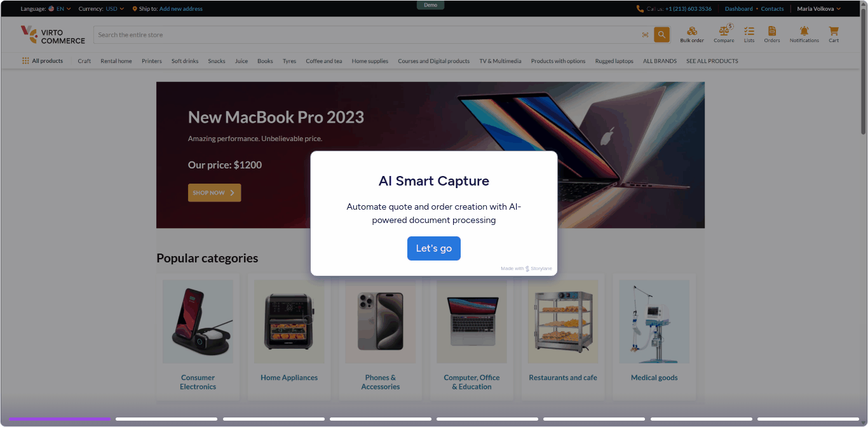
Task: Open the Maria Volkova account menu
Action: click(819, 9)
